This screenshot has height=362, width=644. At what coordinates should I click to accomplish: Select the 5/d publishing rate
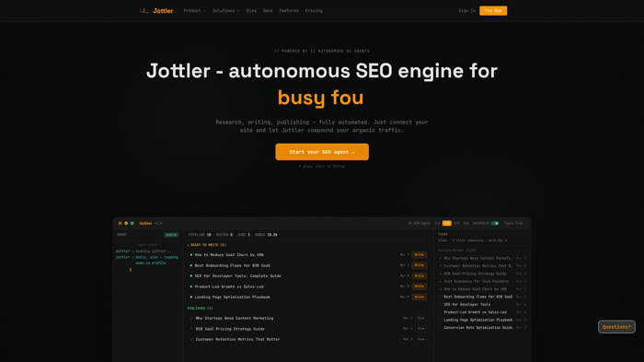point(466,223)
